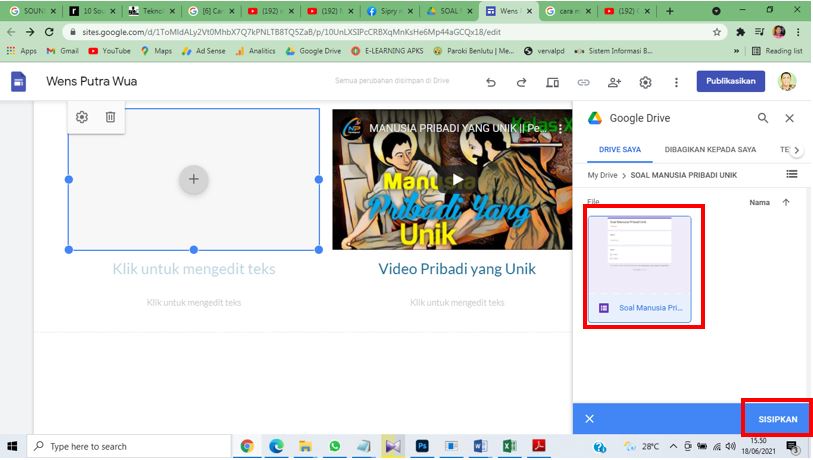Delete the selected section with trash icon
This screenshot has height=460, width=813.
coord(110,117)
